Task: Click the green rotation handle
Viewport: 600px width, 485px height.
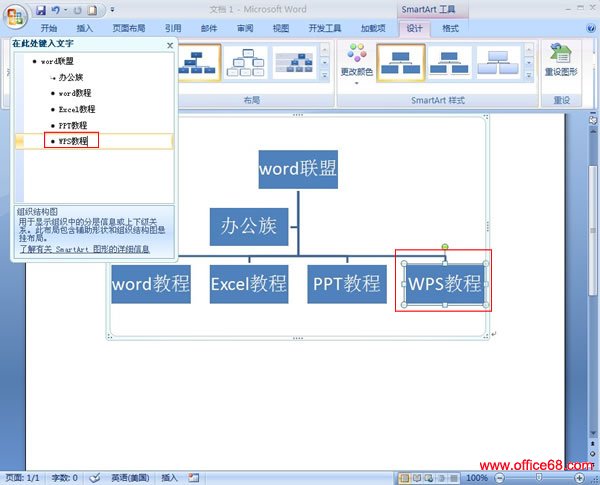Action: pyautogui.click(x=445, y=247)
